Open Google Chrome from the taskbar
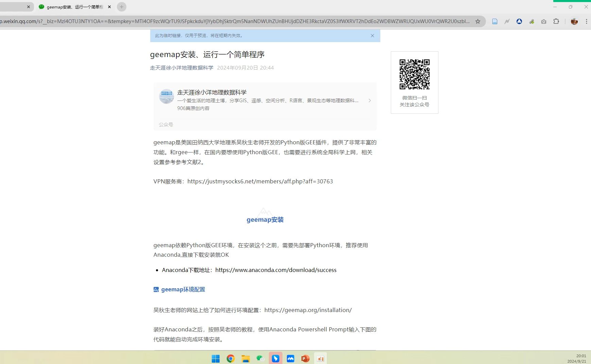This screenshot has height=364, width=591. [x=231, y=359]
